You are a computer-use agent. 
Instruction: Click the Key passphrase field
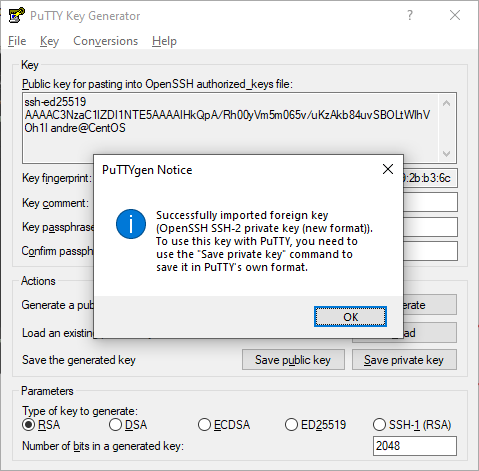click(x=430, y=227)
